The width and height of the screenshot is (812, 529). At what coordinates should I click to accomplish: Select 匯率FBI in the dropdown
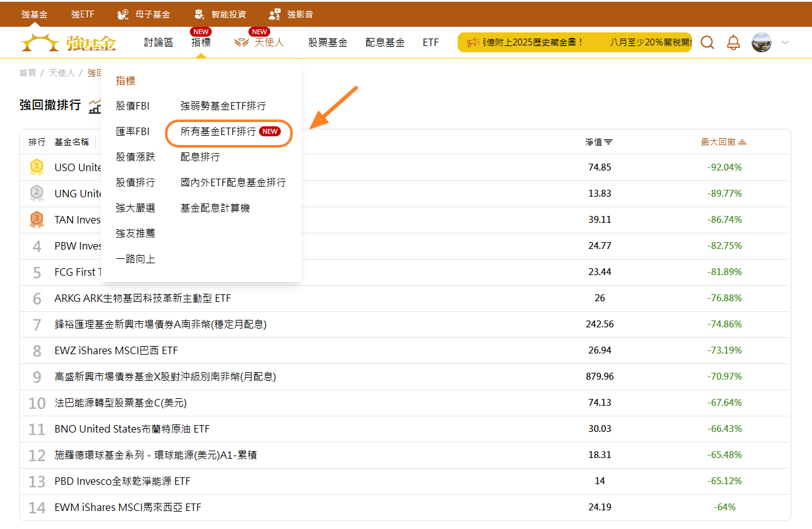click(x=133, y=131)
